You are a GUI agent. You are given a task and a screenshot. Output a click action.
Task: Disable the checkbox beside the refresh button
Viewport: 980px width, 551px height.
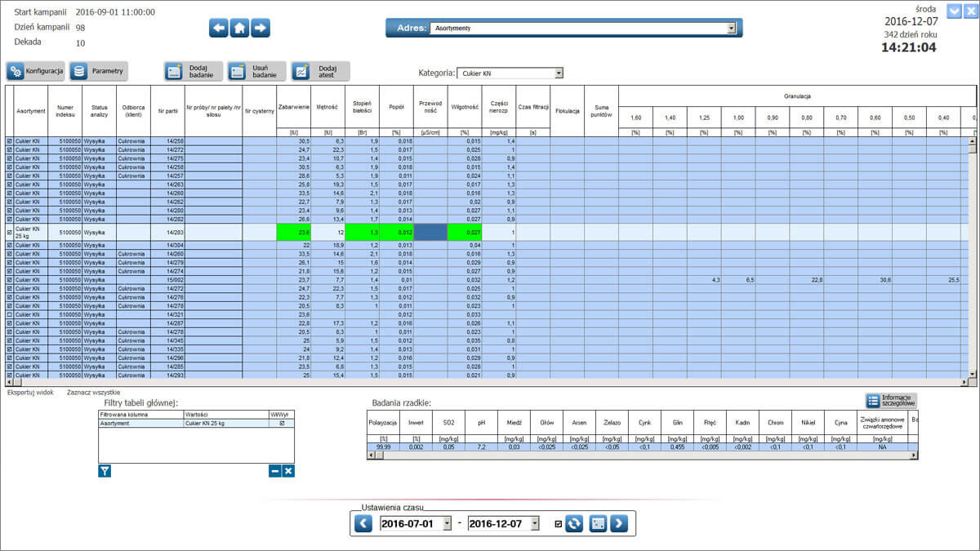560,523
